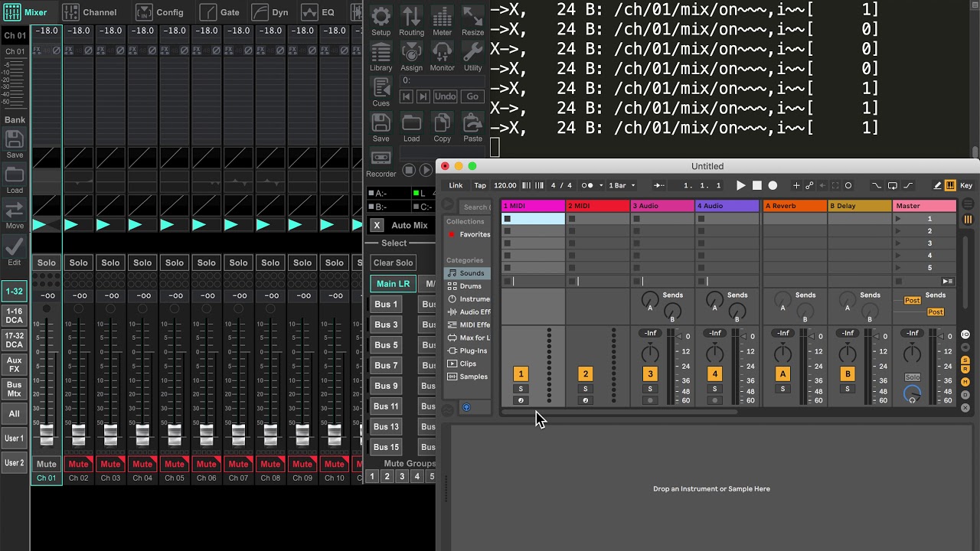Viewport: 980px width, 551px height.
Task: Click the Send A knob on track 3
Action: 650,300
